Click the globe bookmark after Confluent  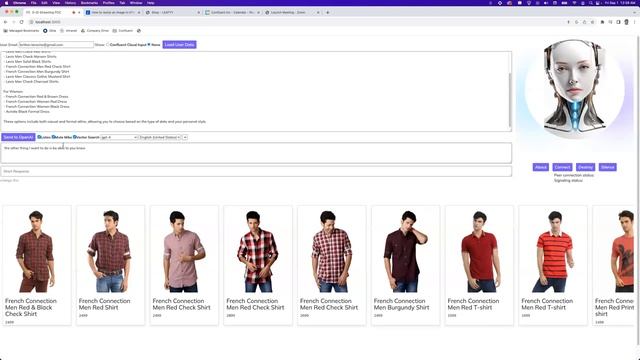coord(139,31)
